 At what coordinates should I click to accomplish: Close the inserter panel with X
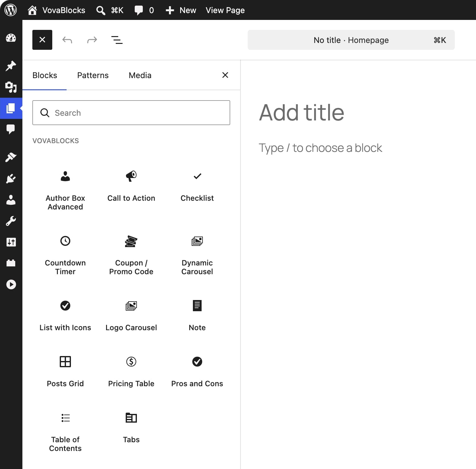click(x=225, y=75)
